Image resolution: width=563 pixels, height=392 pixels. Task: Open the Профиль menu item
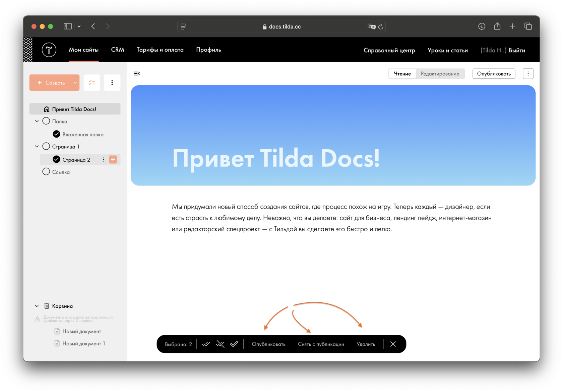point(208,50)
